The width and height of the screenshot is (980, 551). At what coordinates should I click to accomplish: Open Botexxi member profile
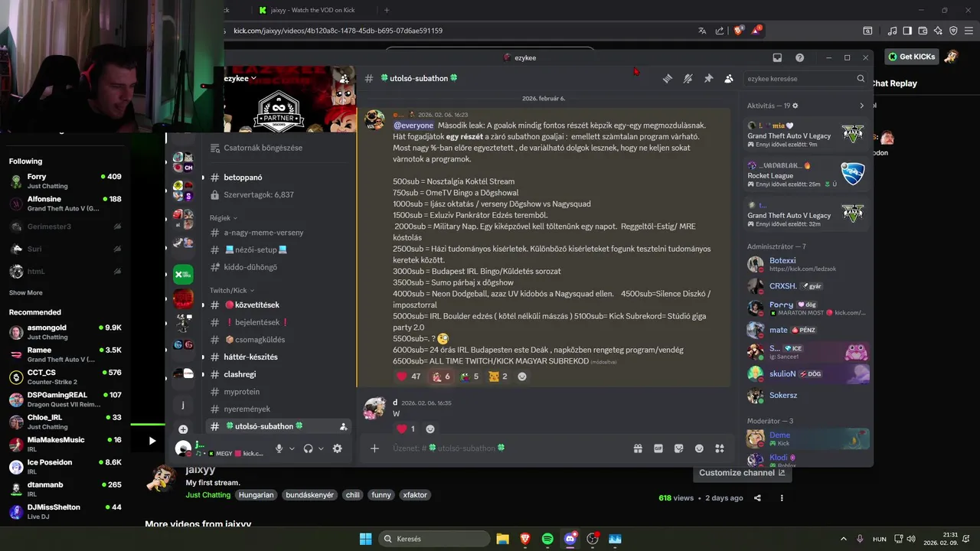pyautogui.click(x=808, y=265)
